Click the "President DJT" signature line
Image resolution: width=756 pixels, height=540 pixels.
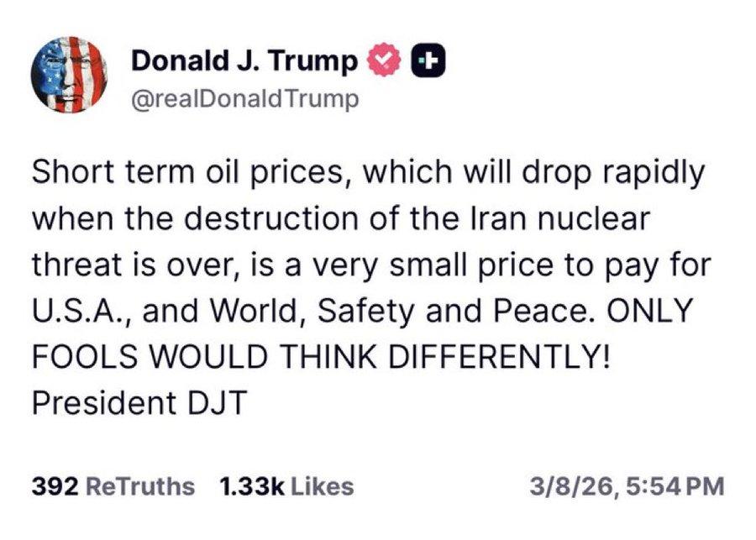click(139, 403)
